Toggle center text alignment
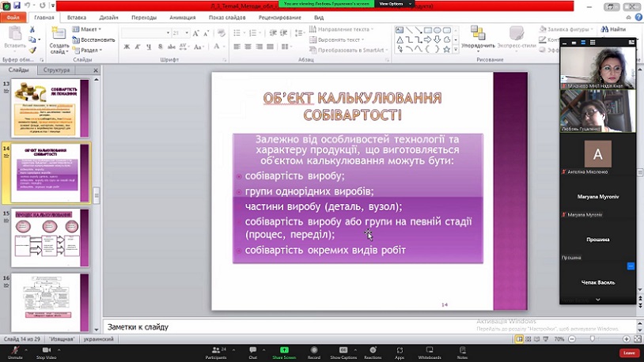Image resolution: width=644 pixels, height=362 pixels. pyautogui.click(x=248, y=47)
